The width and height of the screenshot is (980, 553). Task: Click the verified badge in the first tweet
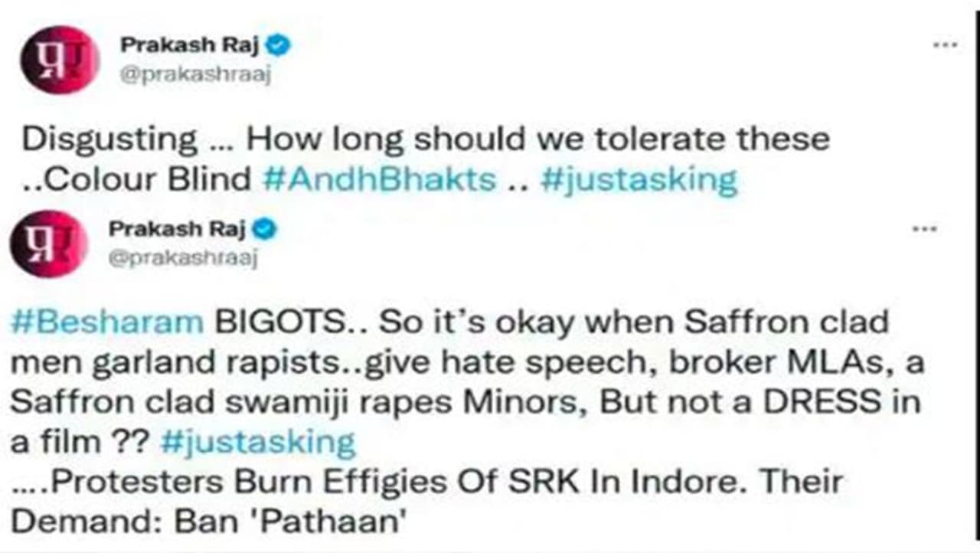pos(280,45)
